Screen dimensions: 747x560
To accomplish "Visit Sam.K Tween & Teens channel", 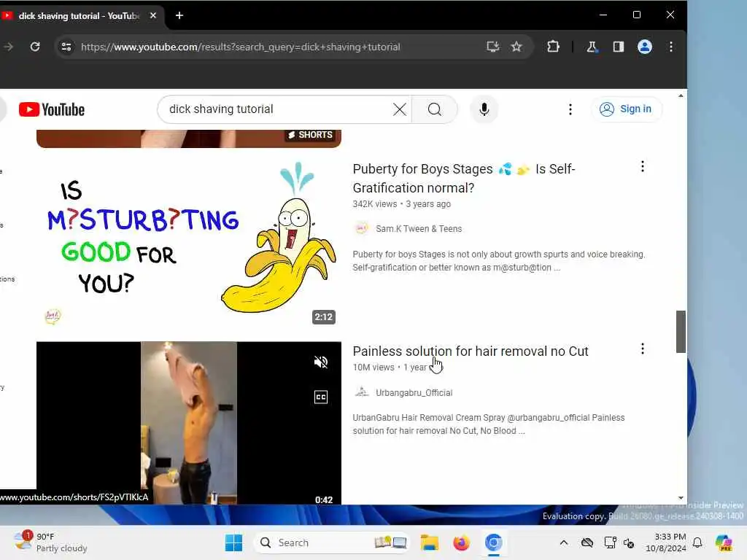I will (x=419, y=229).
